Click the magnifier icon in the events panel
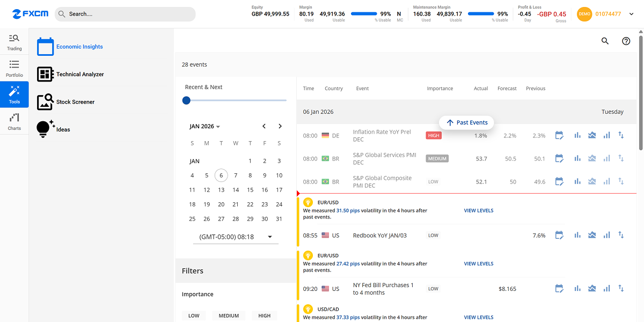 605,41
